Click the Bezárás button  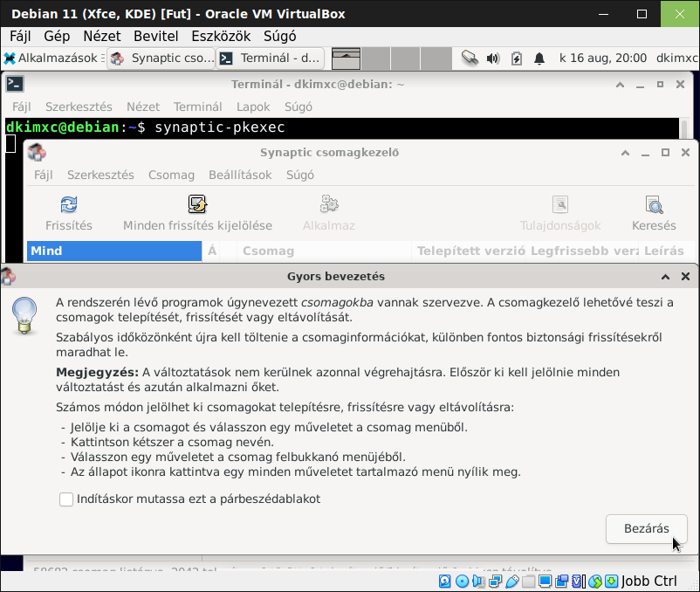click(647, 528)
